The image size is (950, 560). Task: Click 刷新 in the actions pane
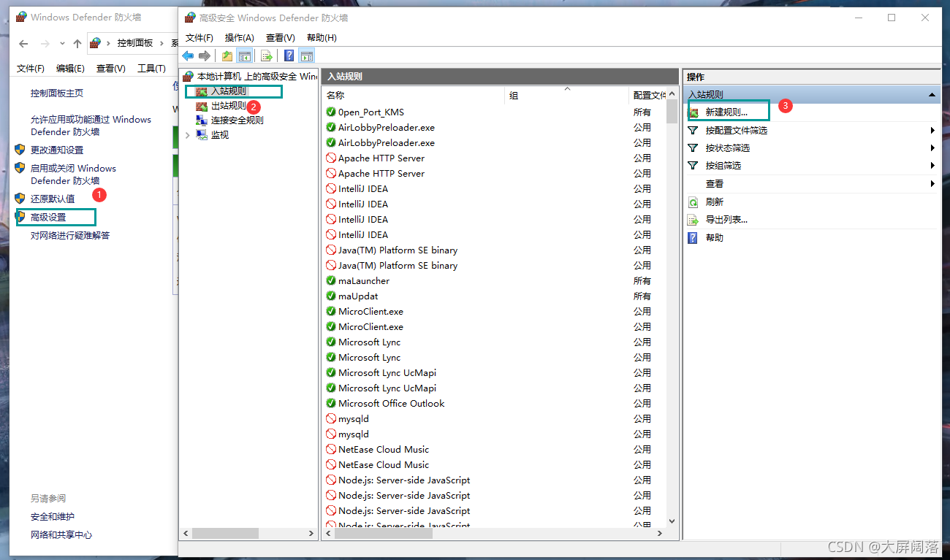tap(715, 202)
